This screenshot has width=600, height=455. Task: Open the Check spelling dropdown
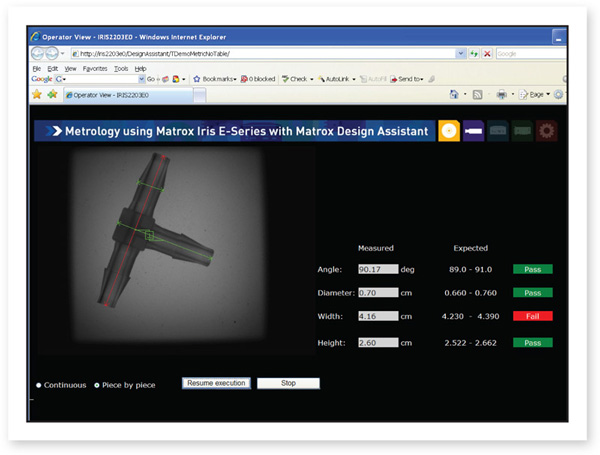[x=298, y=79]
